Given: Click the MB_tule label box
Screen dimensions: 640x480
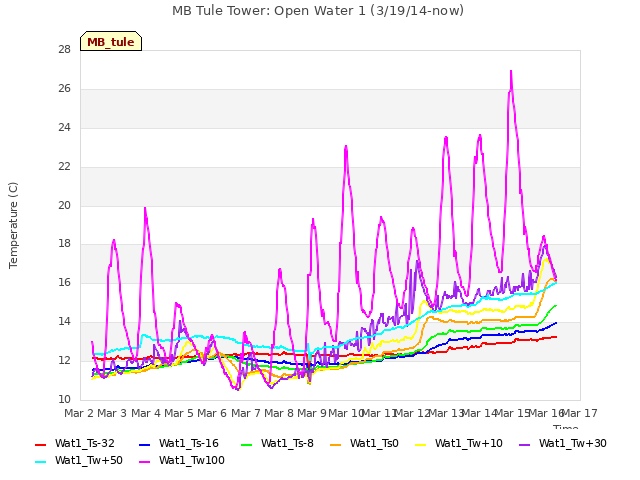Looking at the screenshot, I should [111, 41].
